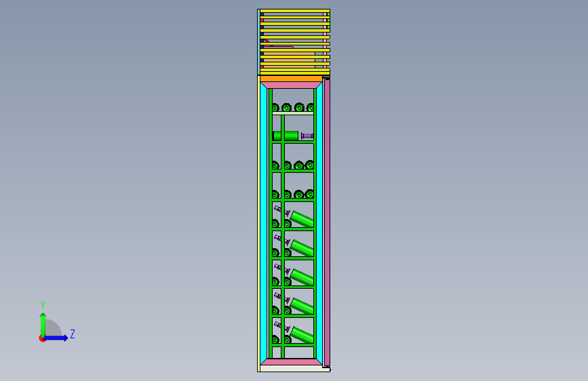Click the green Y axis arrow of triad

(x=43, y=325)
